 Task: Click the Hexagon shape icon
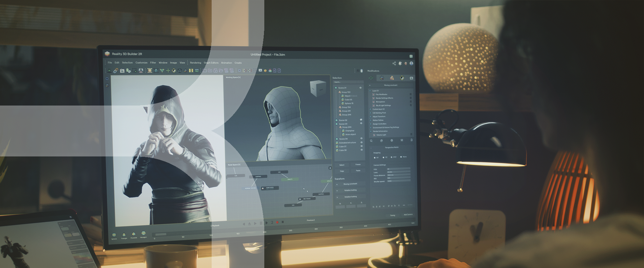143,233
